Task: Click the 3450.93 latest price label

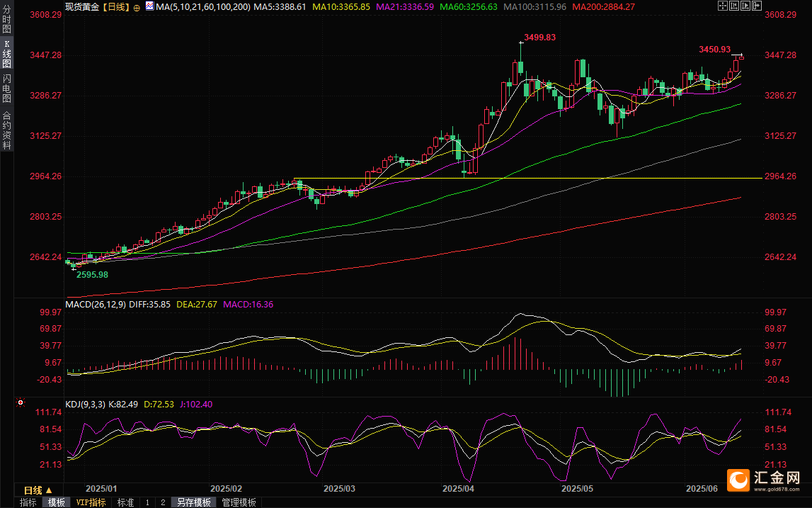Action: coord(714,50)
